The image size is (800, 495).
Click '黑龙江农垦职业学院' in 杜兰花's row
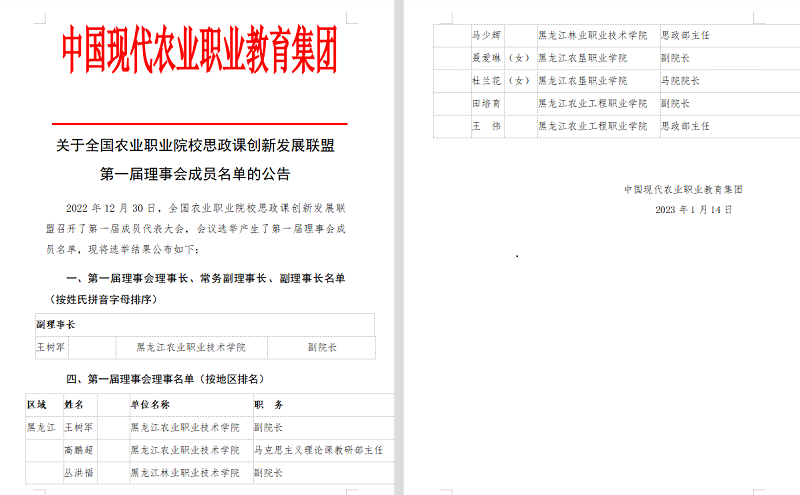[x=583, y=81]
